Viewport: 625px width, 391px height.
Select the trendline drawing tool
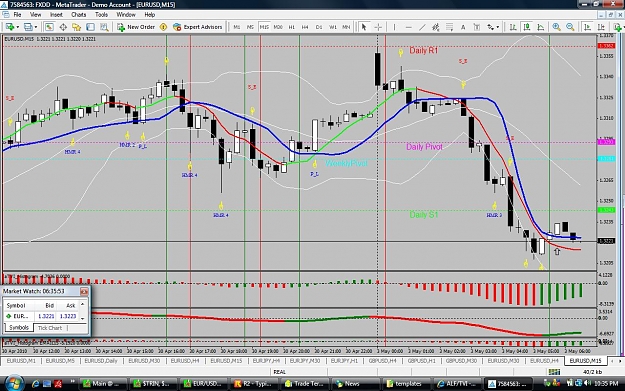coord(422,27)
